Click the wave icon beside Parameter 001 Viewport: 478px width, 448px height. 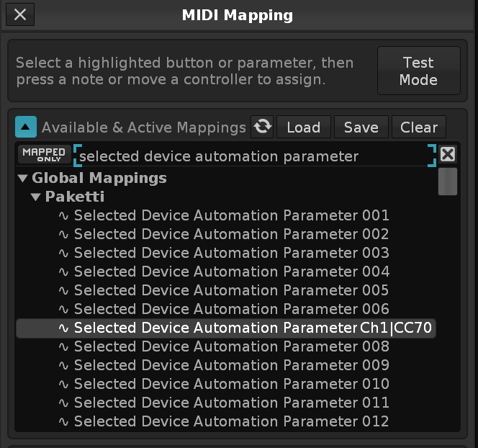[x=63, y=215]
